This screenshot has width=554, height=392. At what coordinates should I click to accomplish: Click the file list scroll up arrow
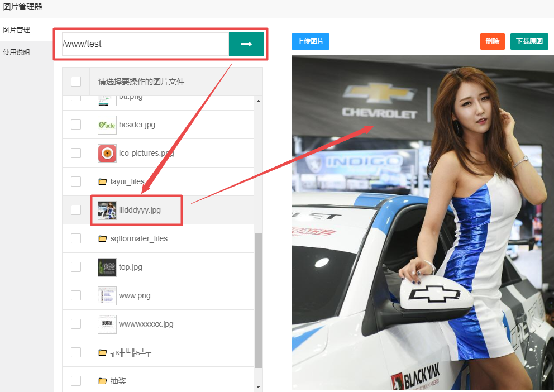pos(258,102)
